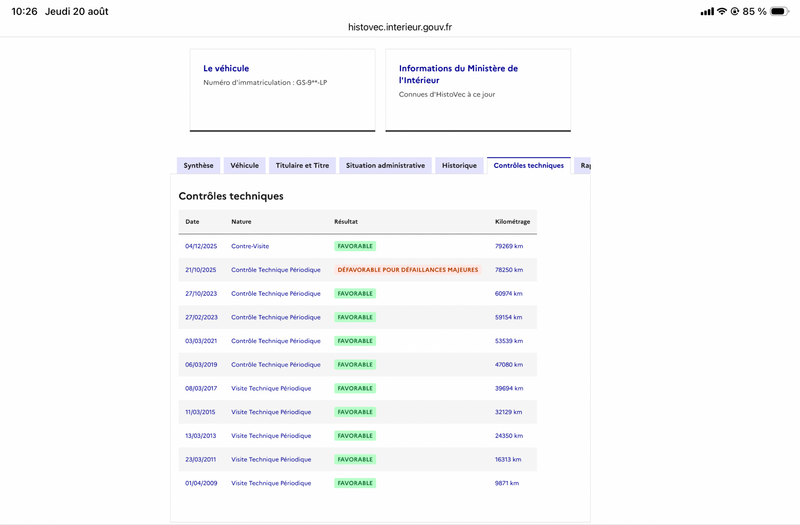
Task: Select the date 01/04/2009
Action: 201,483
